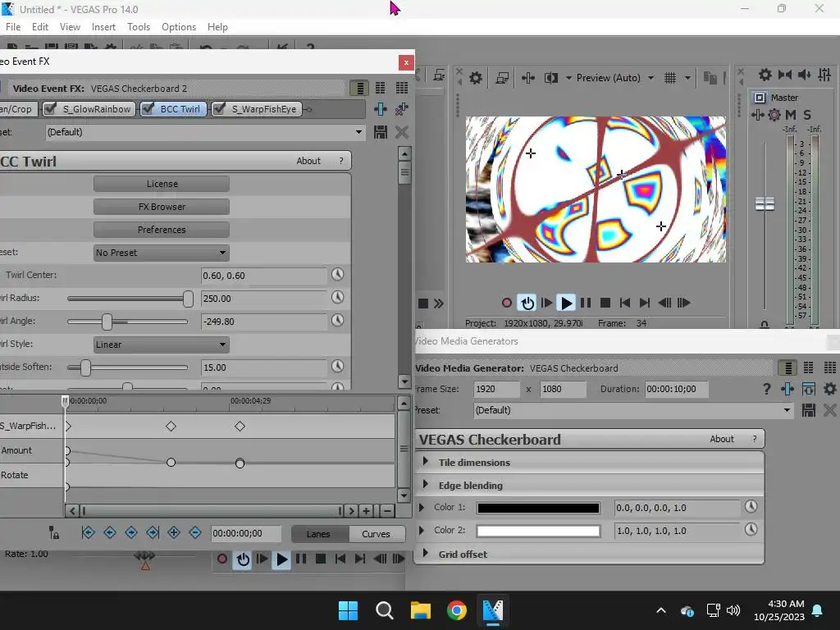Screen dimensions: 840x630
Task: Click Play in the Video Preview
Action: (x=566, y=304)
